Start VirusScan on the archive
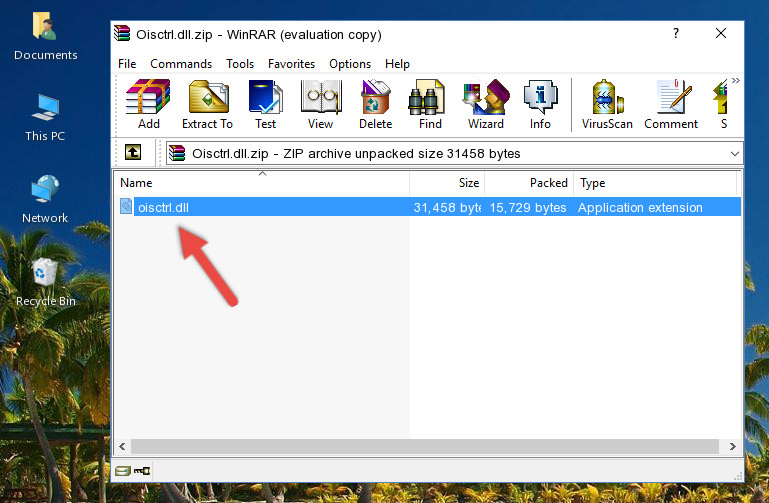The image size is (769, 503). click(x=607, y=104)
